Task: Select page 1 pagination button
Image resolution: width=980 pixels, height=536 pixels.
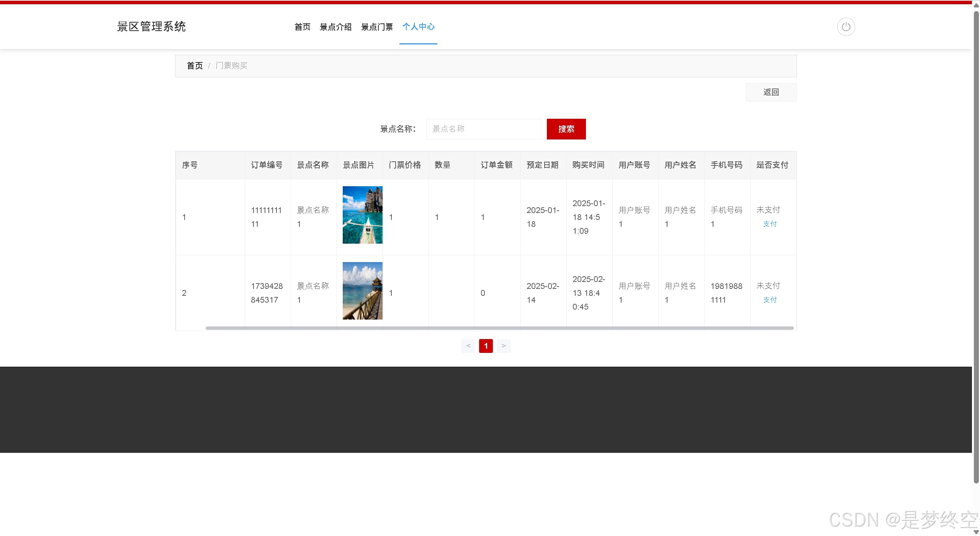Action: click(x=486, y=346)
